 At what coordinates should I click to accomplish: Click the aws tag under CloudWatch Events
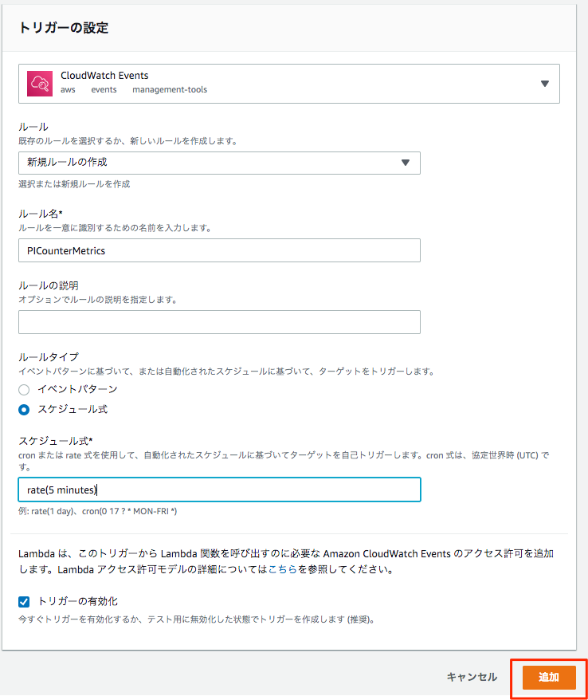click(x=68, y=90)
